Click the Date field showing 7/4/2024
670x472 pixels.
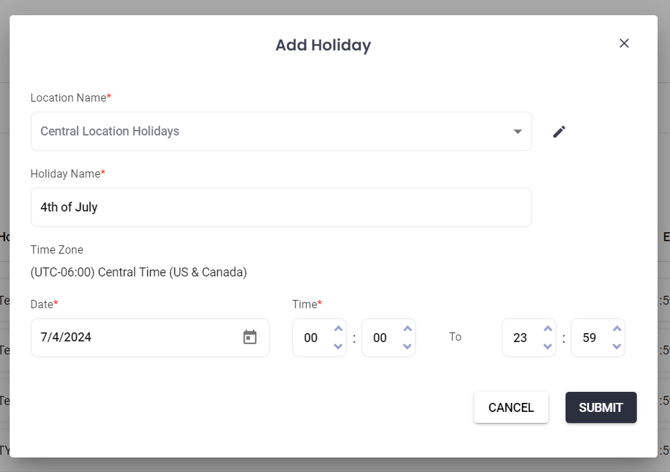(x=135, y=337)
